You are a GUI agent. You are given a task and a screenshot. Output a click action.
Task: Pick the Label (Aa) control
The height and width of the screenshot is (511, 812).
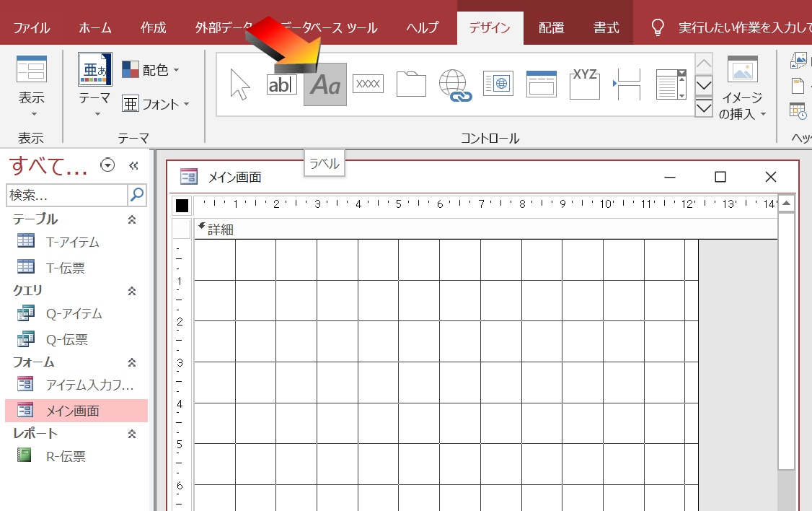coord(325,84)
